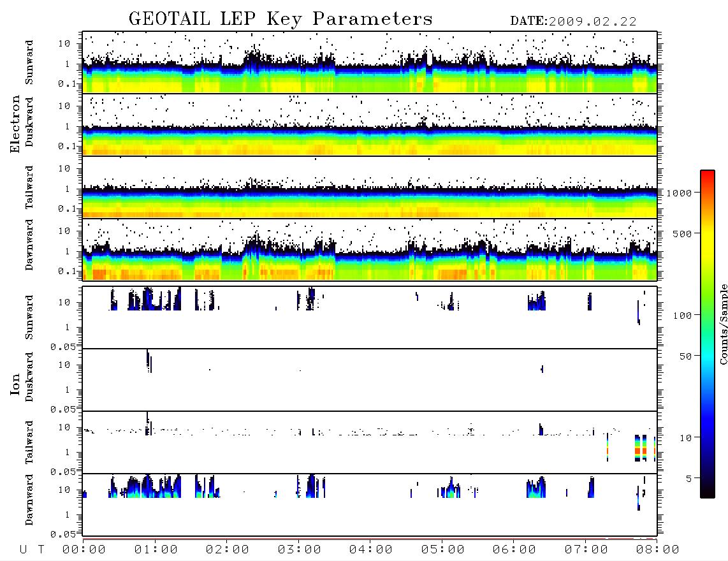
Task: Click the vertical "Electron" group label
Action: [x=15, y=124]
